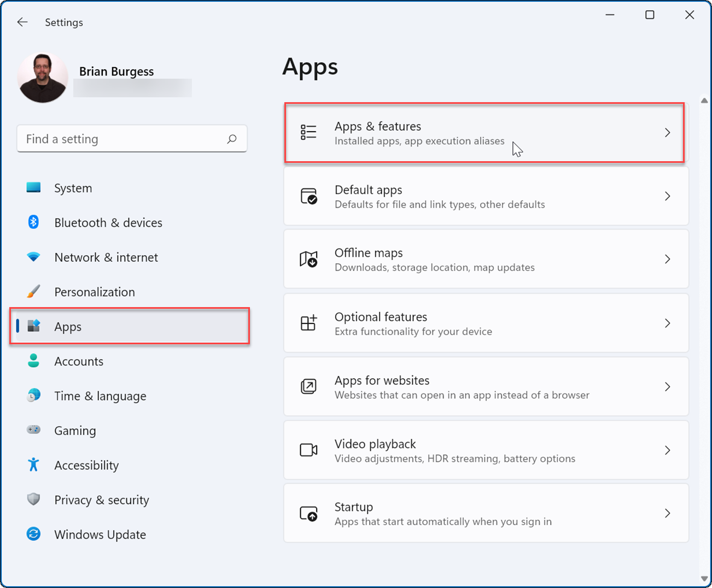Expand the Default apps chevron
The image size is (712, 588).
tap(667, 196)
